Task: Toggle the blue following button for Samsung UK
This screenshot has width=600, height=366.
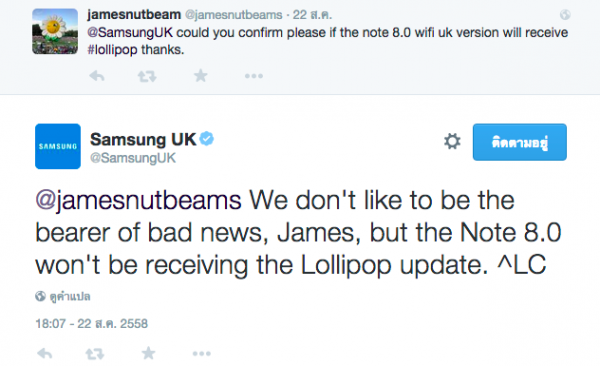Action: tap(520, 142)
